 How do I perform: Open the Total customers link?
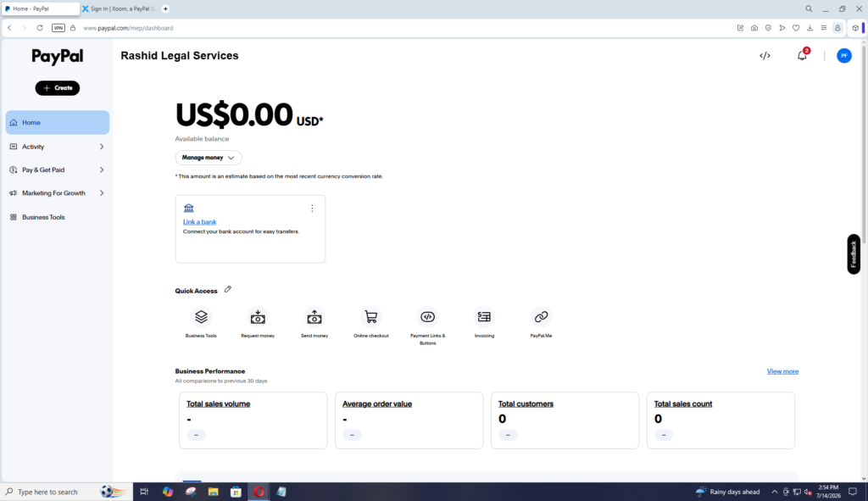click(x=526, y=404)
